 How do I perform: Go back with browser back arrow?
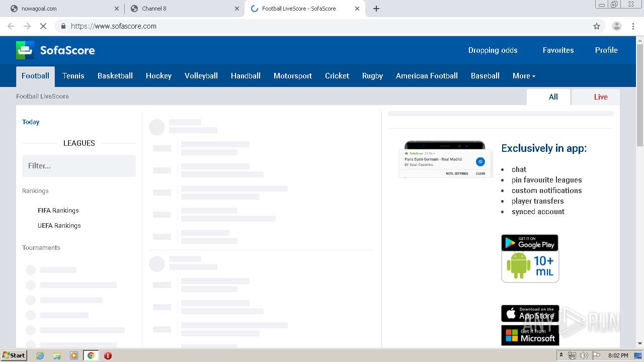pos(11,26)
